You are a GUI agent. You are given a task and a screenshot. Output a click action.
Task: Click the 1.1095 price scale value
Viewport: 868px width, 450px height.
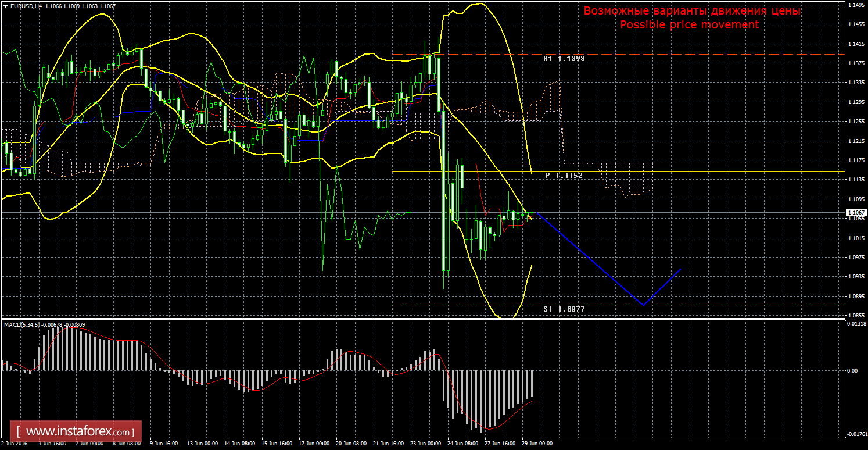coord(856,199)
